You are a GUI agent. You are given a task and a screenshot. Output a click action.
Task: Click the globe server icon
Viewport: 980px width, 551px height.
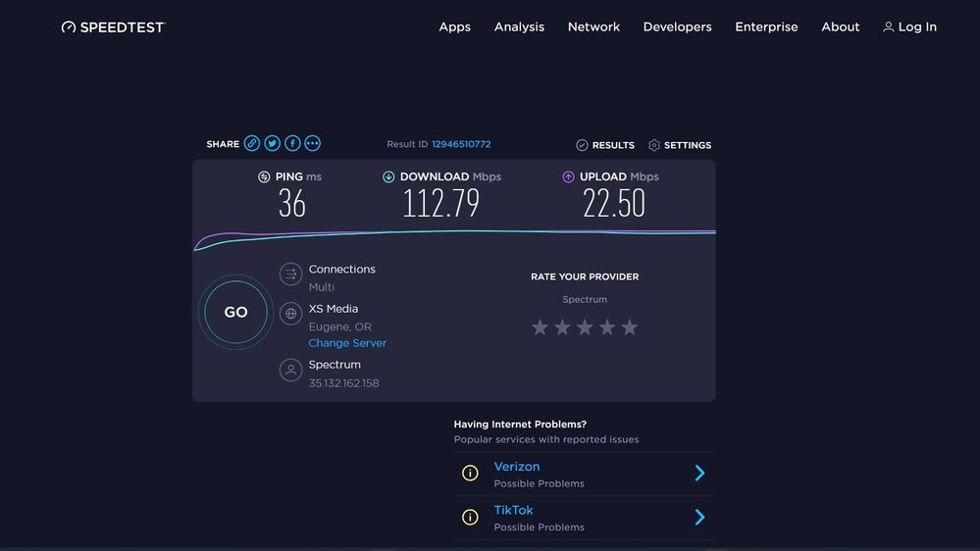coord(290,314)
